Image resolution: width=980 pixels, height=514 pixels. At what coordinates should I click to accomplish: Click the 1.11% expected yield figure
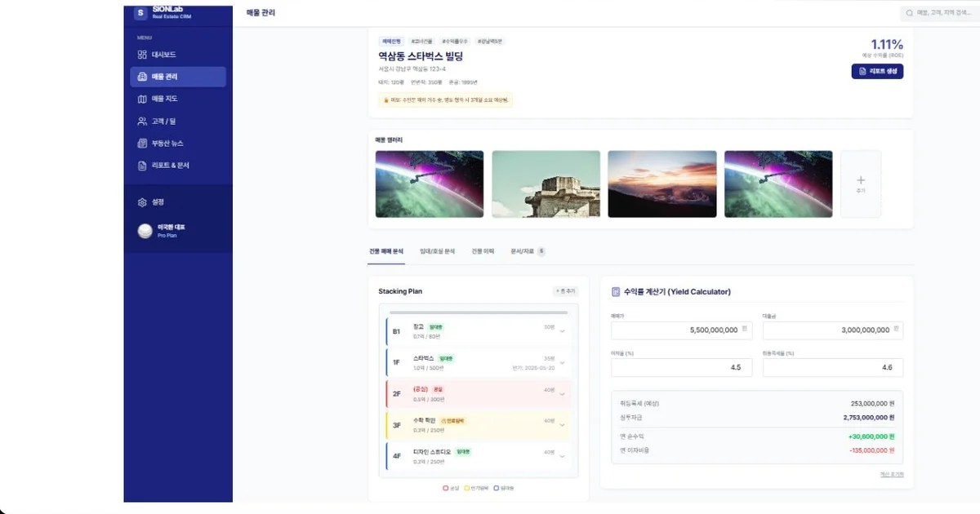click(x=887, y=45)
